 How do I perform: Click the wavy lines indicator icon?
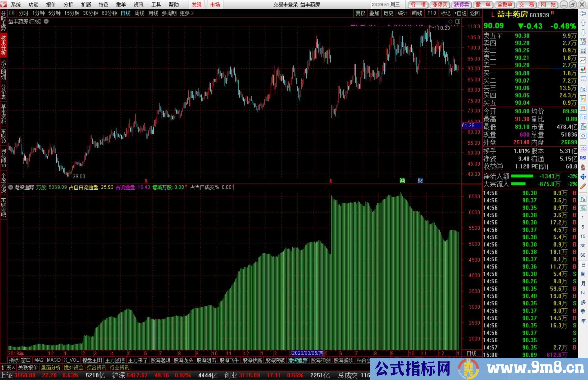point(583,148)
